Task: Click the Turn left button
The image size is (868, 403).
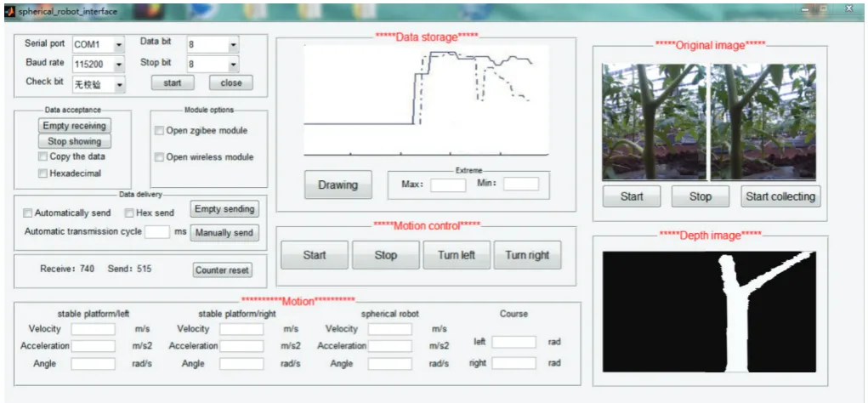Action: pyautogui.click(x=457, y=255)
